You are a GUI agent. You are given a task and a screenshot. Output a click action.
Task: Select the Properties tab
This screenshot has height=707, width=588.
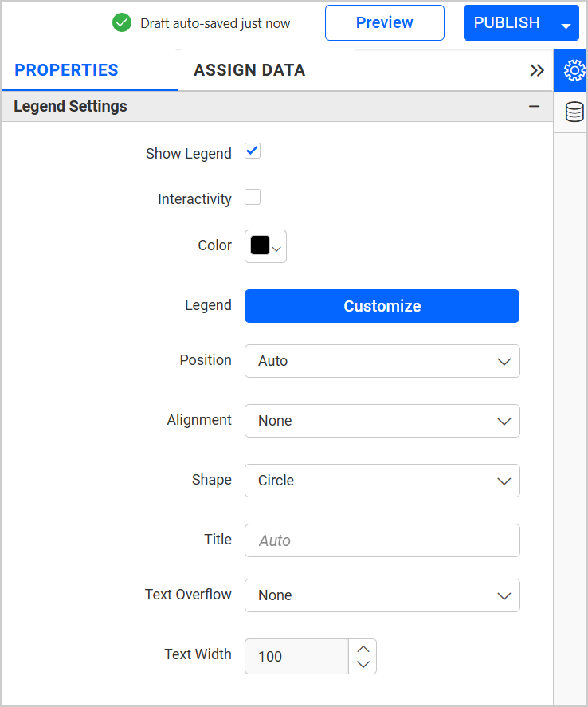click(x=66, y=70)
